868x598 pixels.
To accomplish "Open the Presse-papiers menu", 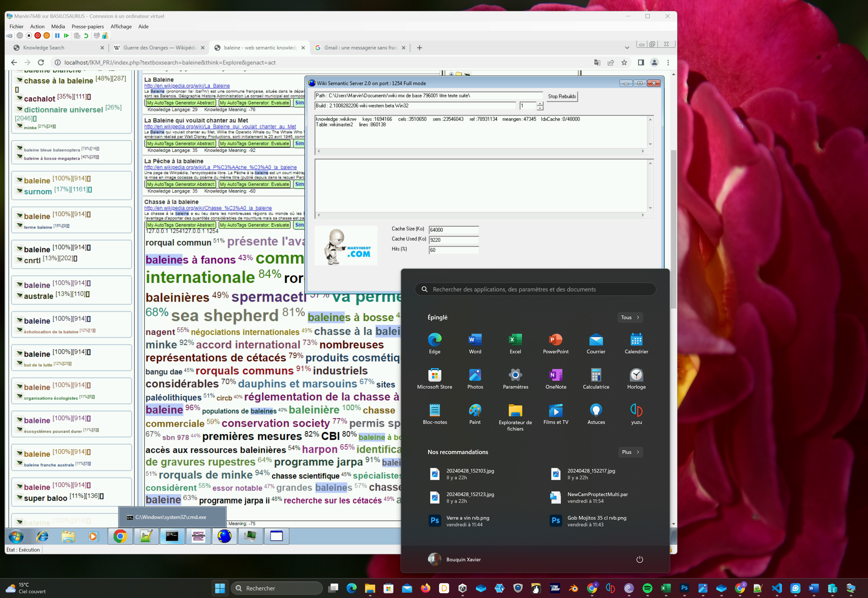I will 88,27.
